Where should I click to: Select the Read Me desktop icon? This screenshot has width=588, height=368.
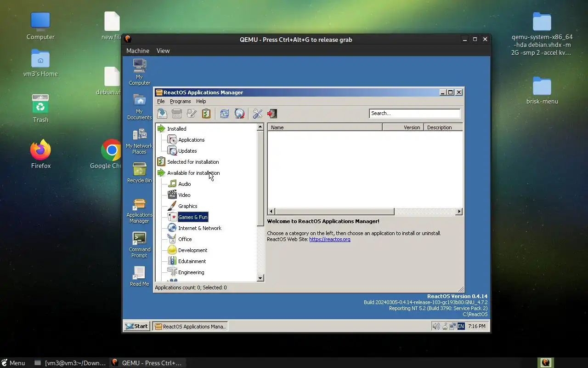click(139, 276)
